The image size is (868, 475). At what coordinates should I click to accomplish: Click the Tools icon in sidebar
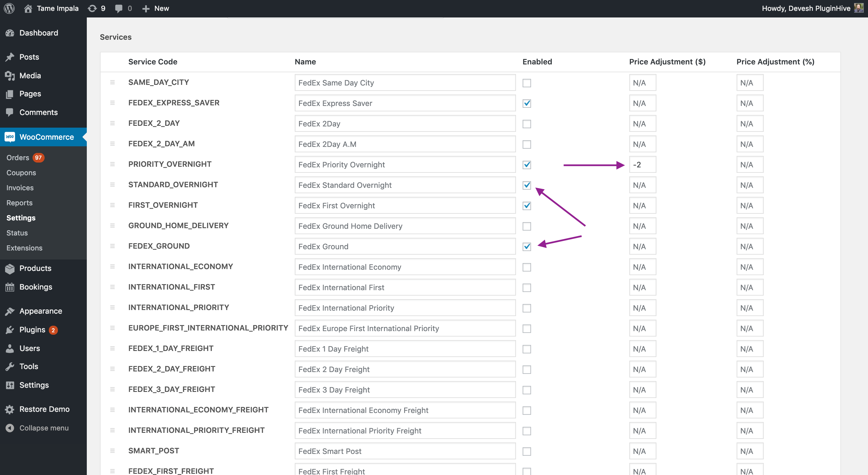(10, 366)
